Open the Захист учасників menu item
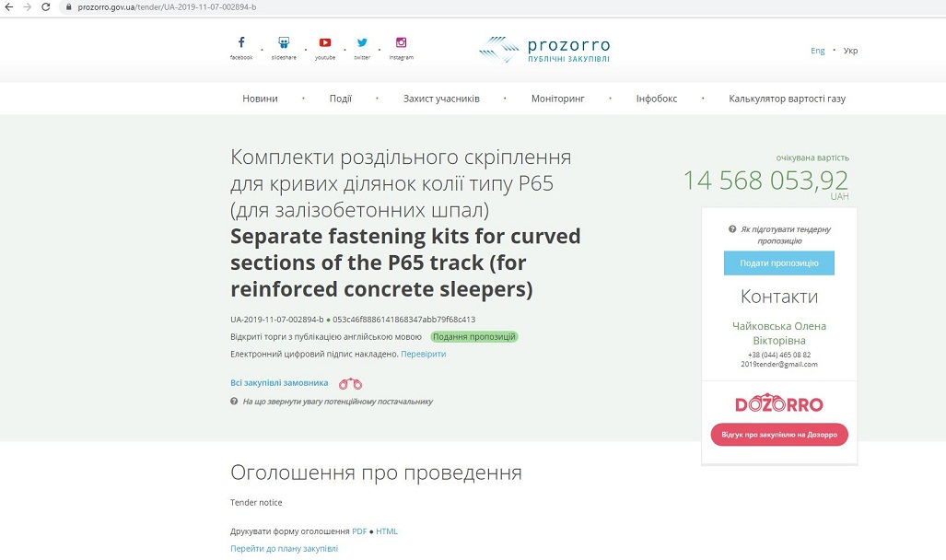946x560 pixels. click(441, 99)
